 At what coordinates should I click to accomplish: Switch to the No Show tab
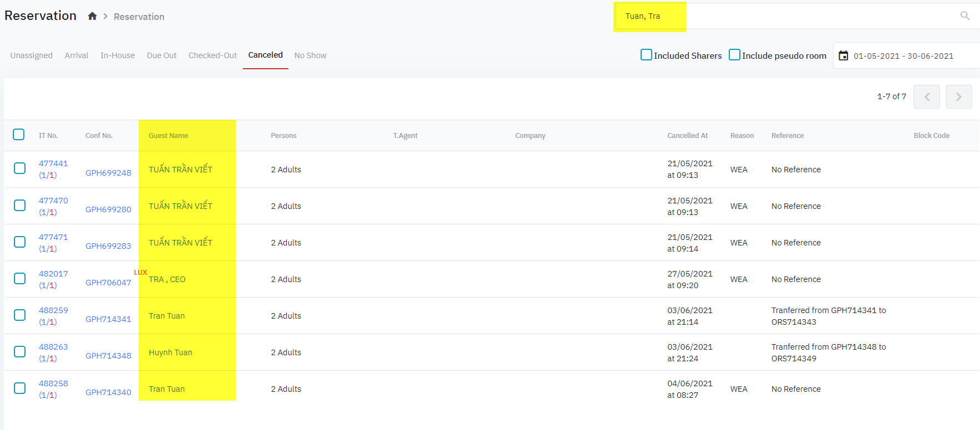click(x=310, y=55)
